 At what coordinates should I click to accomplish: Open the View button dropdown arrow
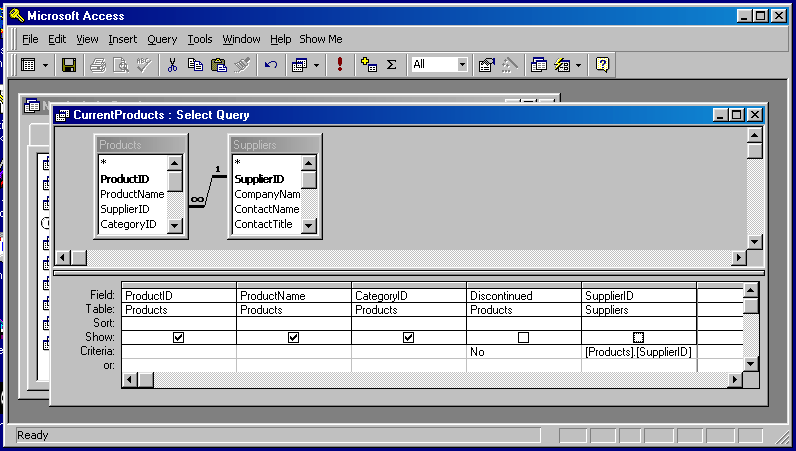click(x=45, y=65)
